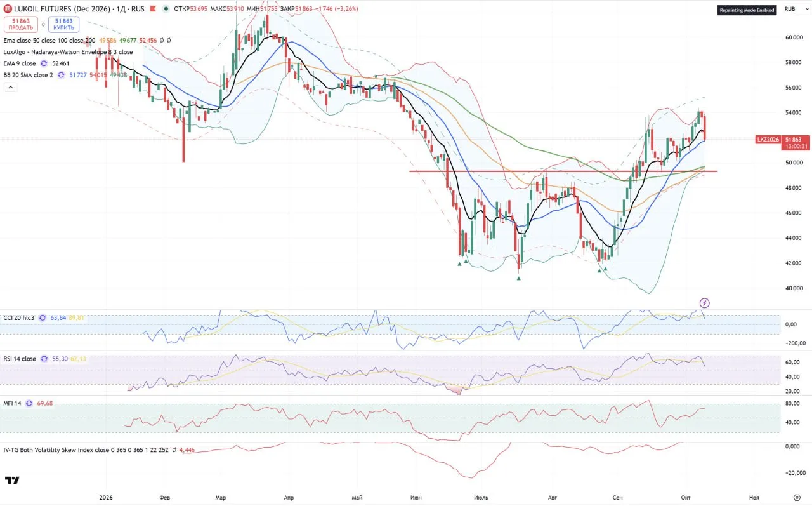Click the refresh icon beside MFI 14
Image resolution: width=812 pixels, height=506 pixels.
[x=29, y=403]
